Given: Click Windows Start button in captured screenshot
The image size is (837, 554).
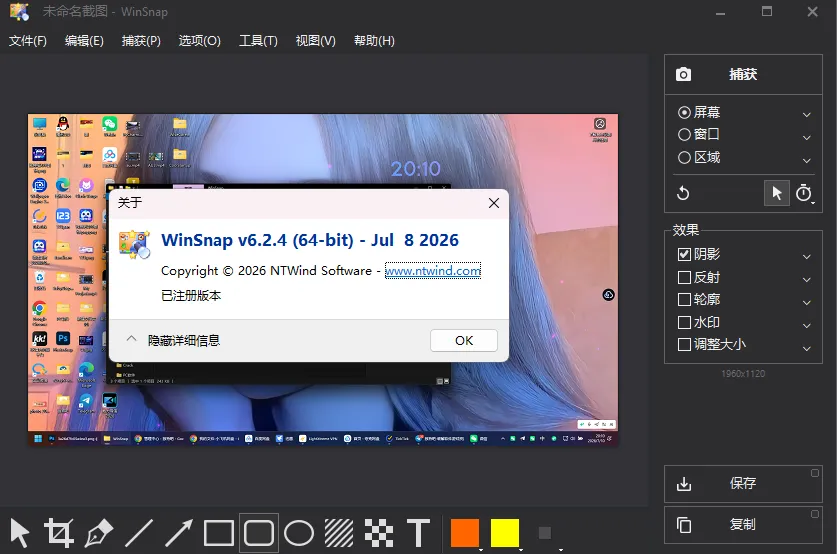Looking at the screenshot, I should tap(38, 438).
